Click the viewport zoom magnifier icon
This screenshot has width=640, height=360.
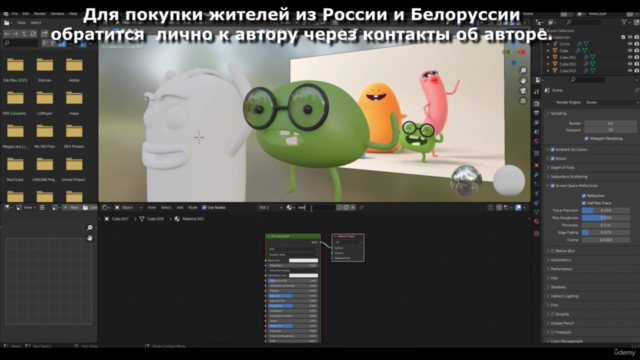point(523,71)
